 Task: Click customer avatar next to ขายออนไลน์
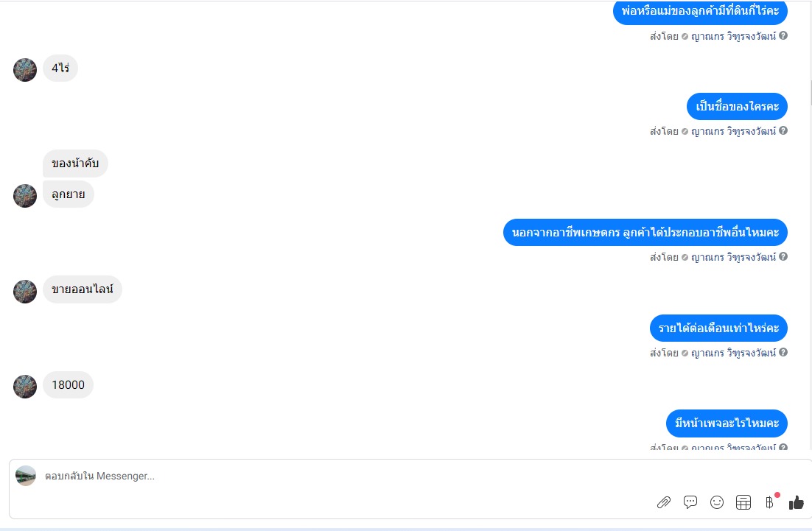coord(25,292)
